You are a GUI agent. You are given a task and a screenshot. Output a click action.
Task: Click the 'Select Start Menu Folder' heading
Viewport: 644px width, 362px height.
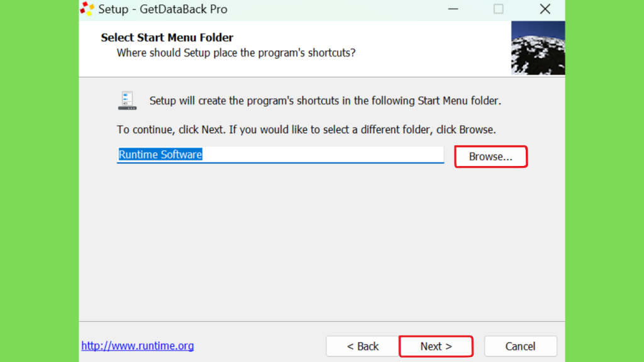(167, 37)
